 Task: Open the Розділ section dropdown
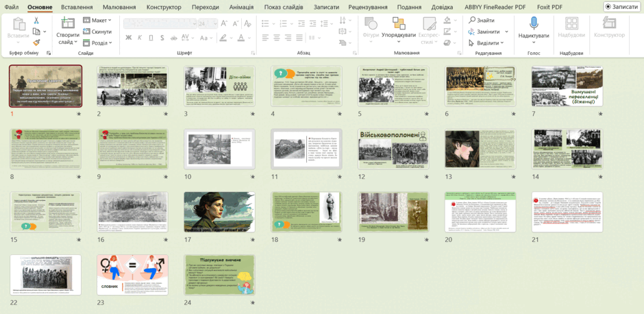[x=97, y=43]
